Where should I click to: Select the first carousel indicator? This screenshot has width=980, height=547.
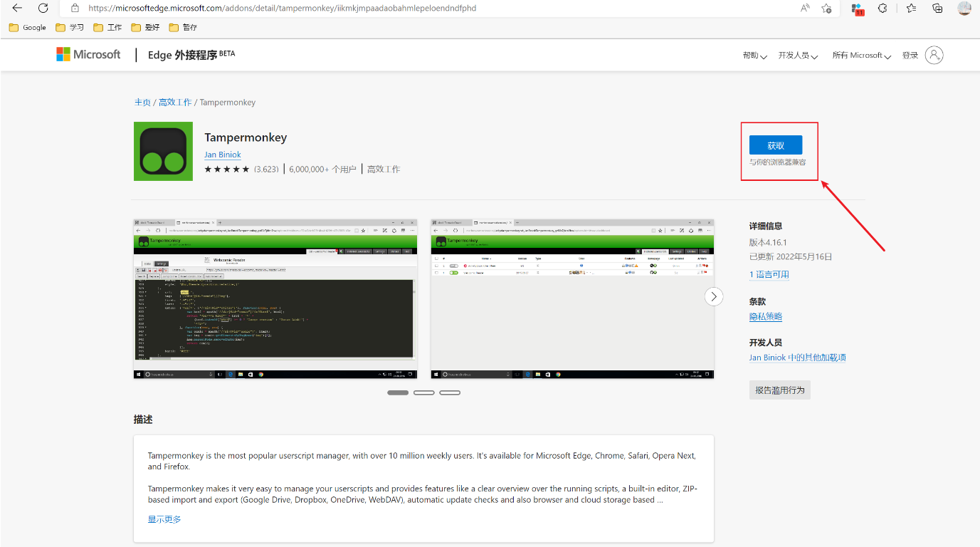coord(398,392)
